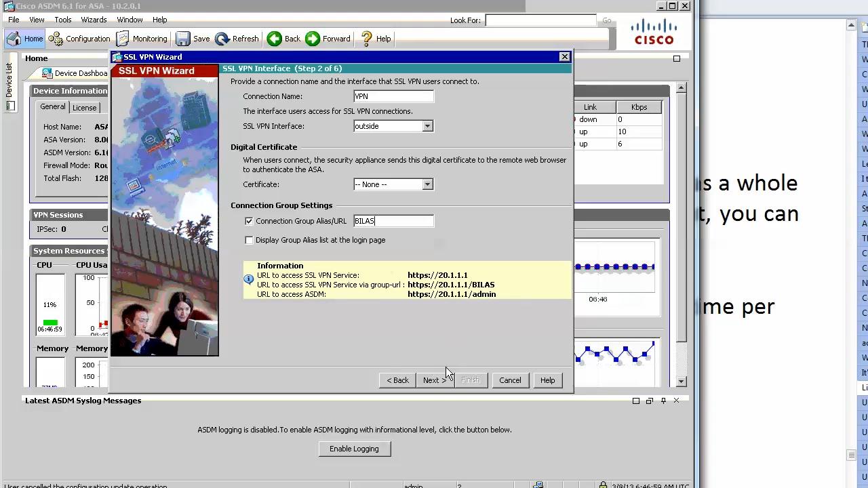Pin the Syslog Messages panel
Viewport: 868px width, 488px height.
click(x=663, y=401)
